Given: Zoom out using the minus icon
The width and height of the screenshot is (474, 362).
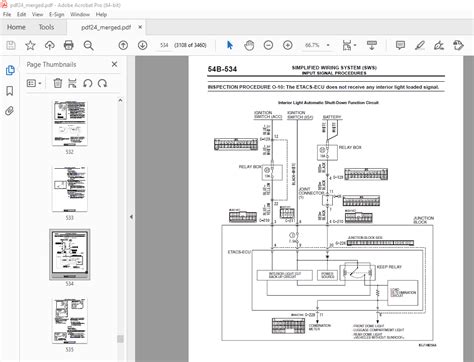Looking at the screenshot, I should coord(268,45).
